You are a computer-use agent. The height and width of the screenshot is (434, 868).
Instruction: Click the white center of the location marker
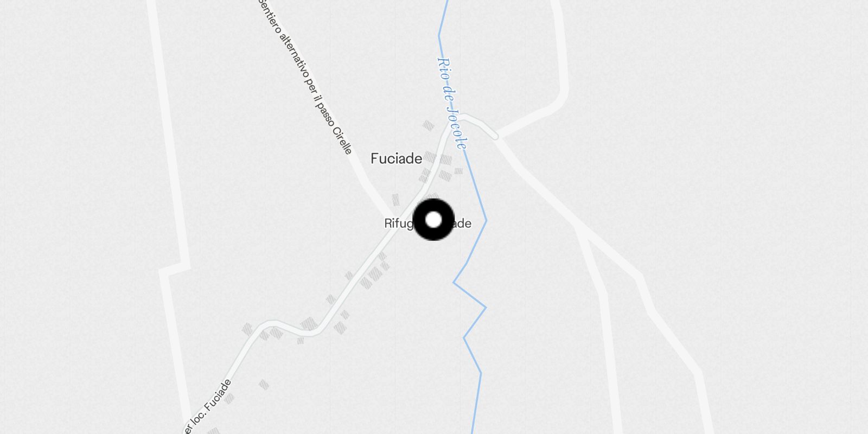tap(433, 220)
